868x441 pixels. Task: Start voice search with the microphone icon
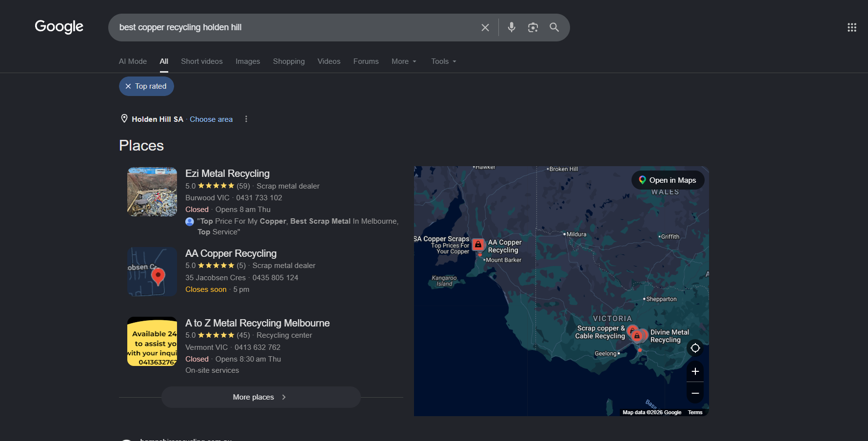tap(512, 27)
